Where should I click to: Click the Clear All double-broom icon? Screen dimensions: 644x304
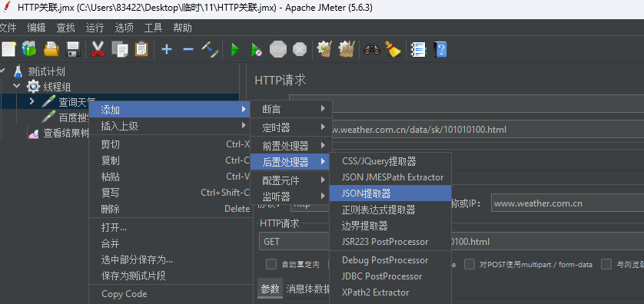click(x=347, y=50)
